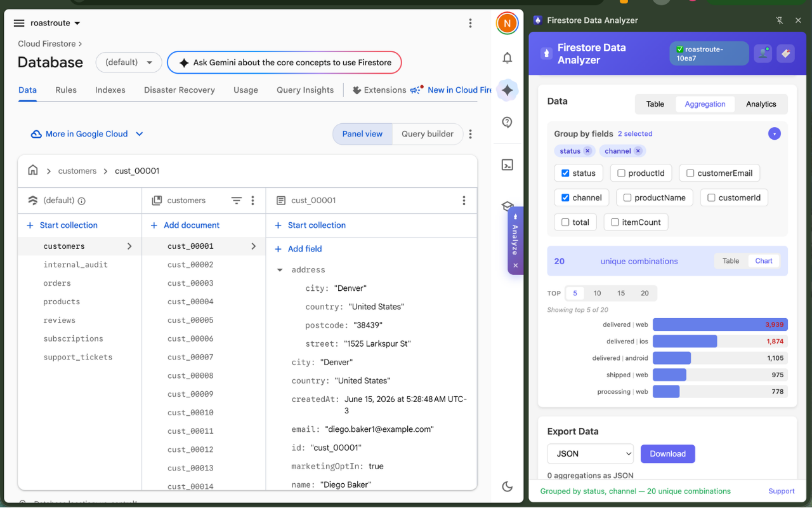
Task: Click the filter icon in customers column
Action: click(x=236, y=201)
